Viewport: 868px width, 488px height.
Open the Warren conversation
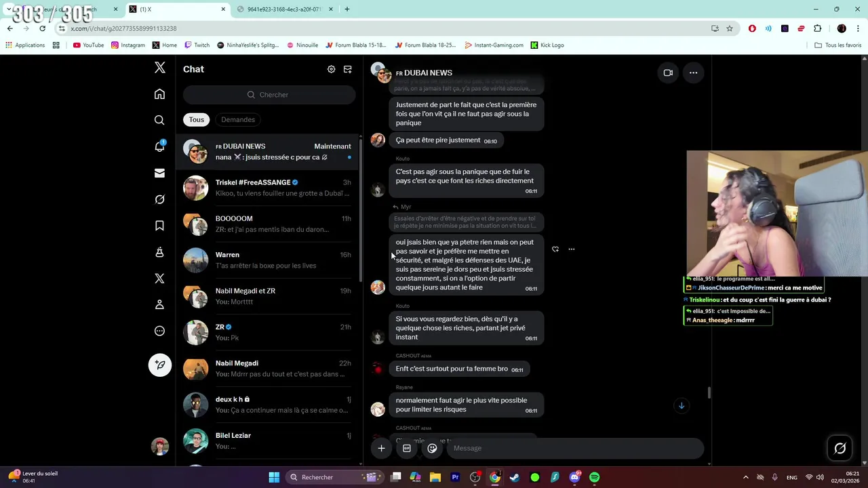click(269, 260)
